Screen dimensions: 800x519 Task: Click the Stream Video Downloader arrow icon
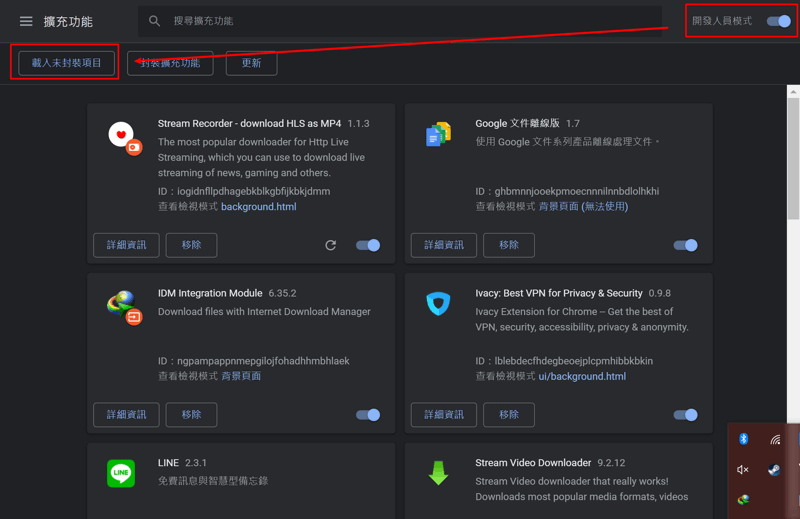point(438,473)
